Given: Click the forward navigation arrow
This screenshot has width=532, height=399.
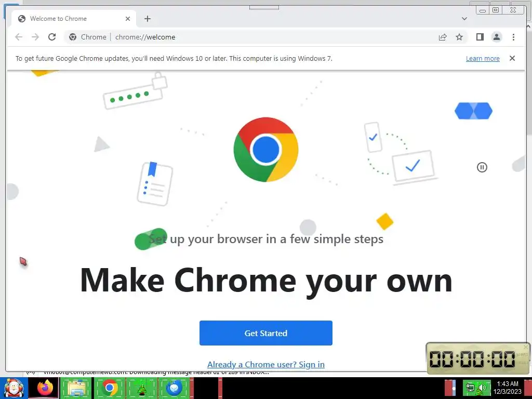Looking at the screenshot, I should (x=35, y=37).
